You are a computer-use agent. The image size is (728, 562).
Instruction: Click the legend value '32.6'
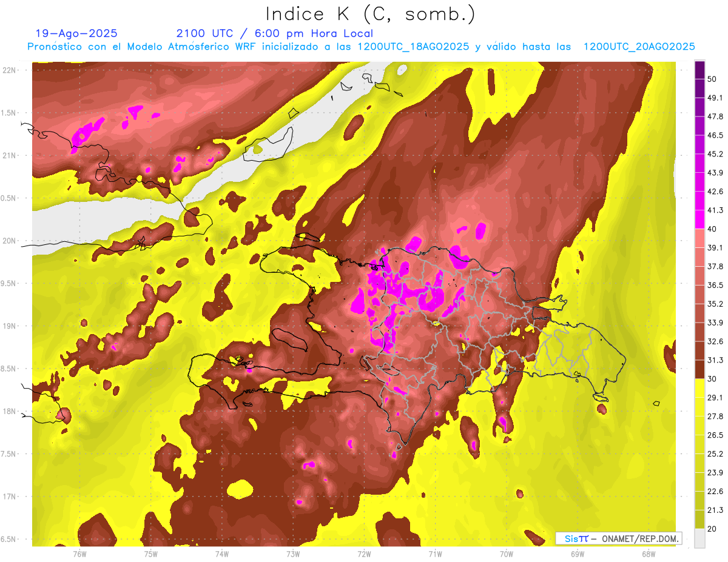[x=715, y=341]
